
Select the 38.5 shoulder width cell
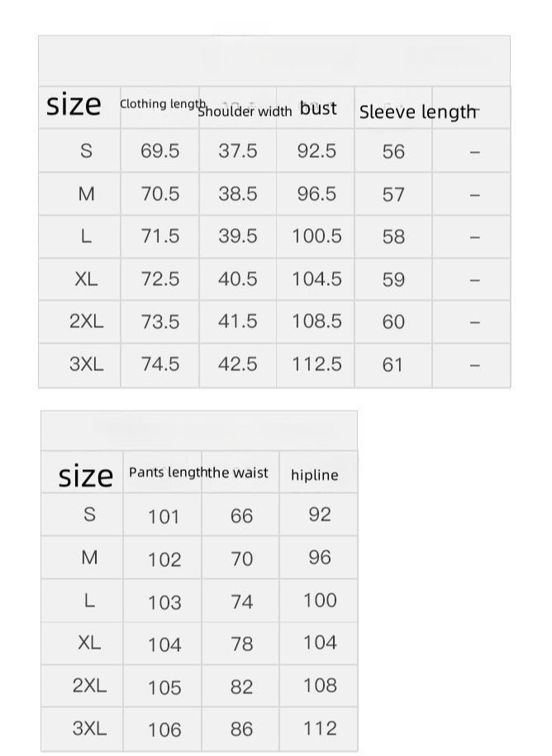(238, 194)
